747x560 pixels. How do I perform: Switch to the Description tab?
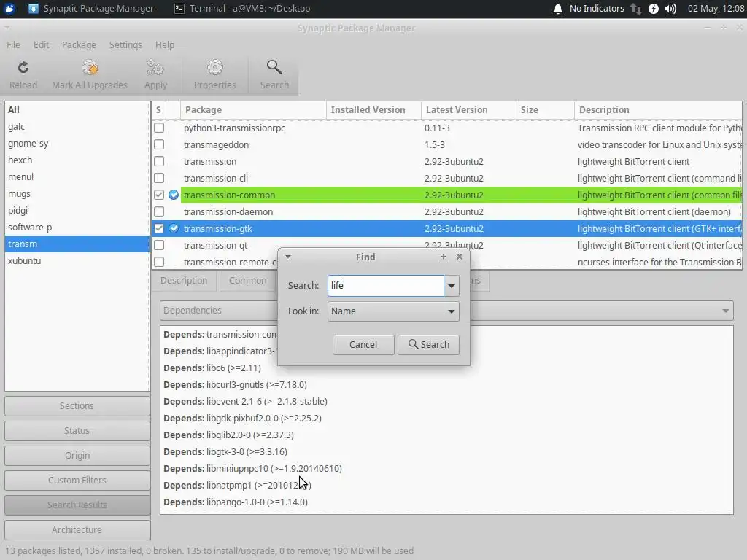(x=184, y=281)
